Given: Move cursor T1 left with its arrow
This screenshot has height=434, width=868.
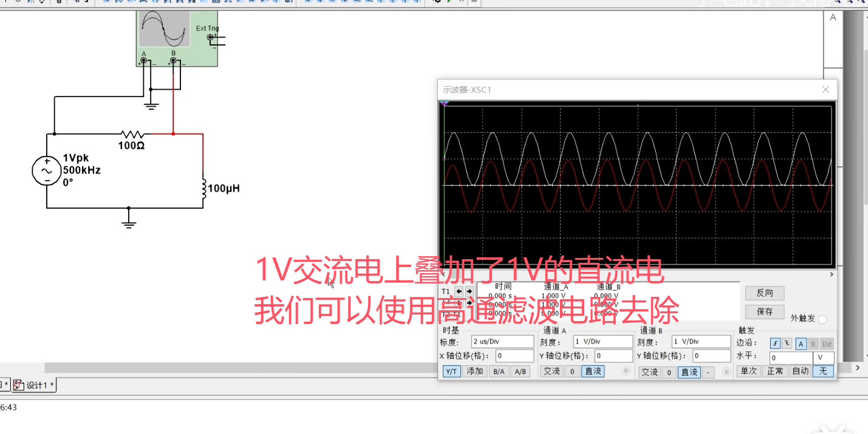Looking at the screenshot, I should pyautogui.click(x=459, y=291).
